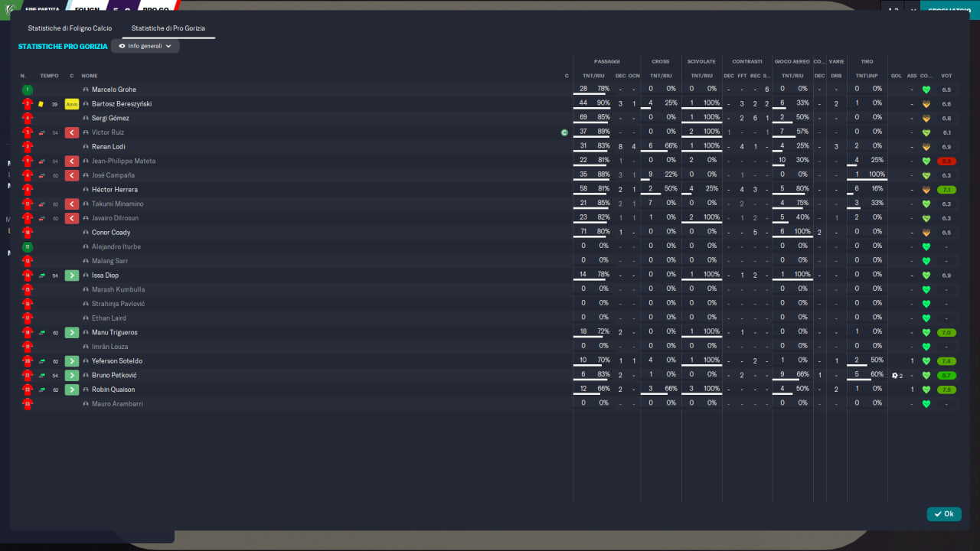The height and width of the screenshot is (551, 980).
Task: Sort by the VOT rating column header
Action: [x=946, y=76]
